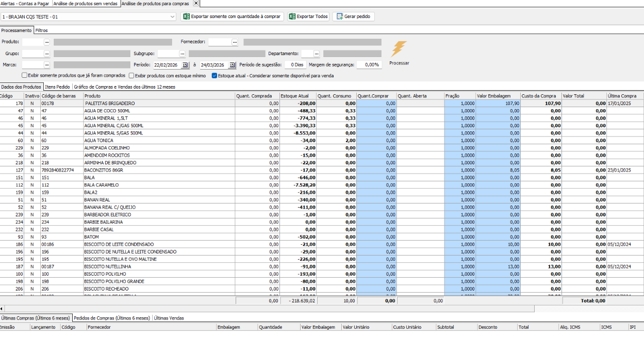The height and width of the screenshot is (340, 644).
Task: Switch to the Filtros tab
Action: [x=41, y=30]
